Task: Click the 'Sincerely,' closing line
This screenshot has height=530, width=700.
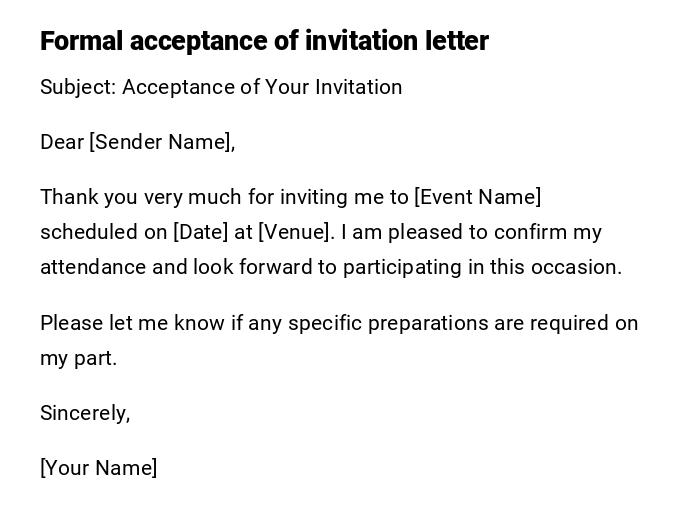Action: point(85,413)
